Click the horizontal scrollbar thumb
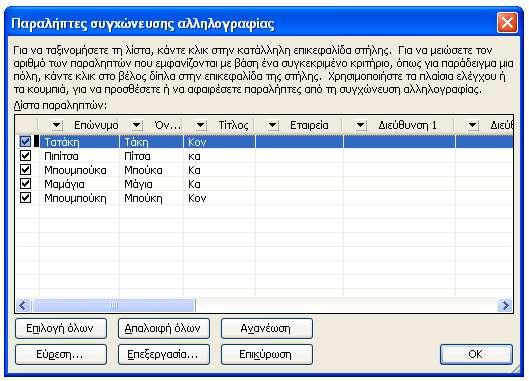Image resolution: width=529 pixels, height=381 pixels. [113, 306]
